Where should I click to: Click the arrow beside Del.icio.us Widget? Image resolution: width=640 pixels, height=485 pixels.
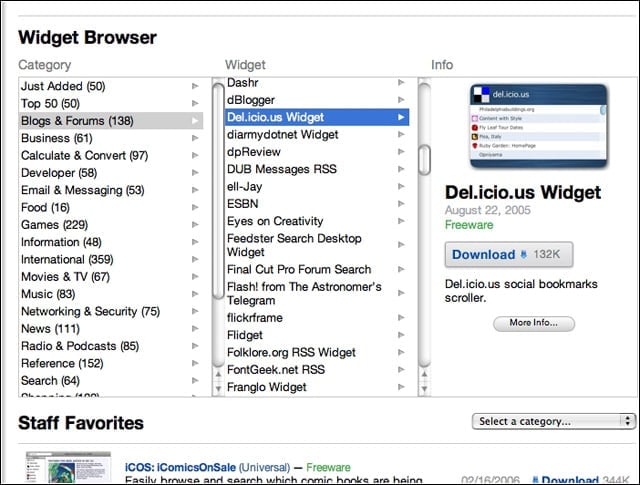(401, 117)
